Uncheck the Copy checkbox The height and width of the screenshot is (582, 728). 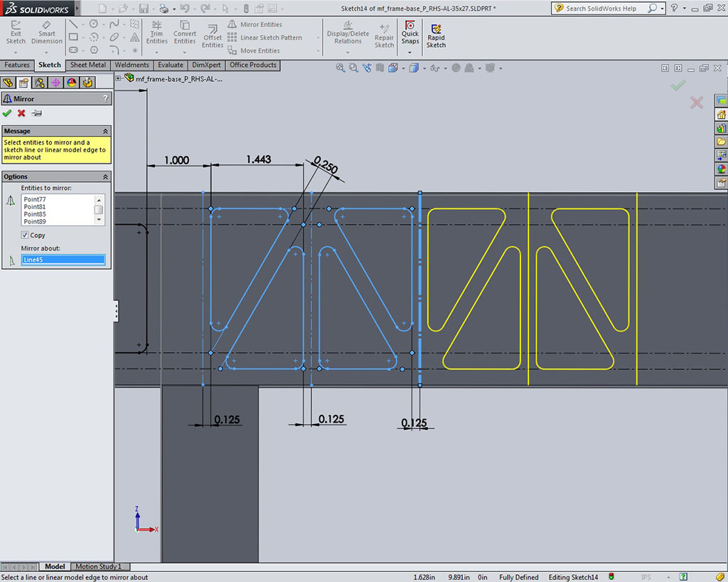tap(25, 235)
